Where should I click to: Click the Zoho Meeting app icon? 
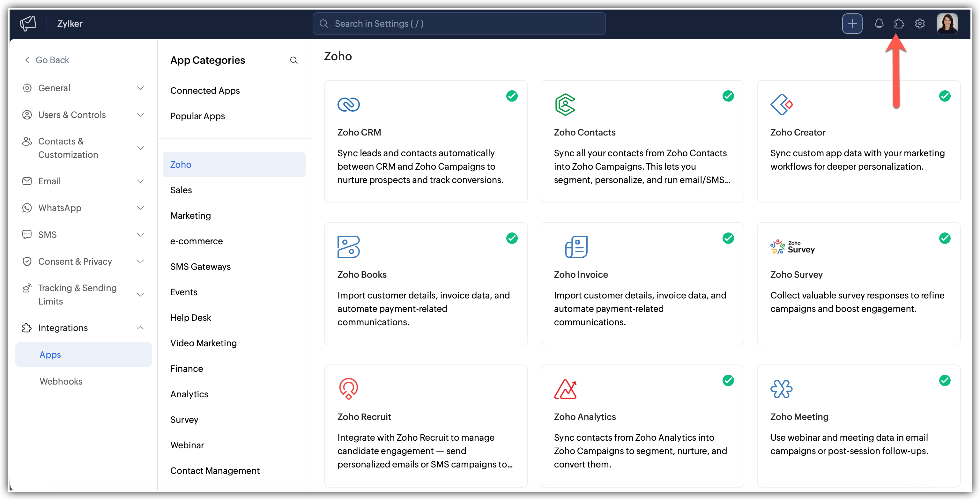(x=781, y=389)
